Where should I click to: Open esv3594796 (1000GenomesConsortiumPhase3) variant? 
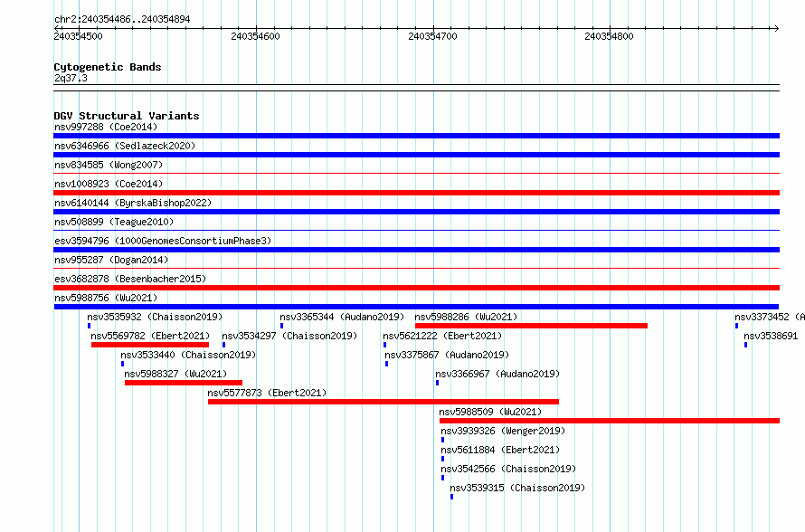click(163, 241)
